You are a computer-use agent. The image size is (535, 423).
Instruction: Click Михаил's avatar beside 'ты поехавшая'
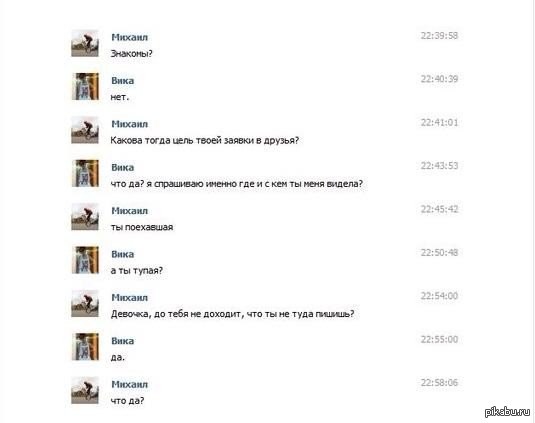(x=85, y=217)
